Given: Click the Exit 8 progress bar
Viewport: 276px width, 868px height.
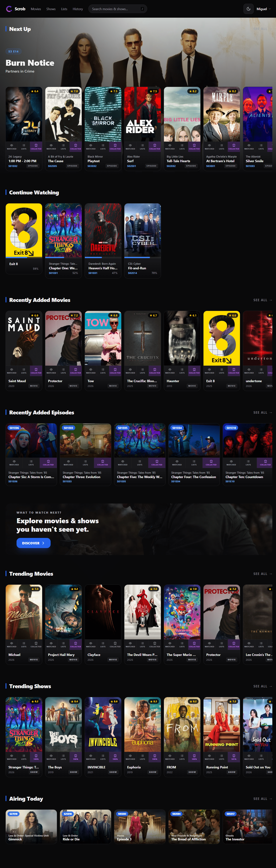Looking at the screenshot, I should (x=24, y=257).
